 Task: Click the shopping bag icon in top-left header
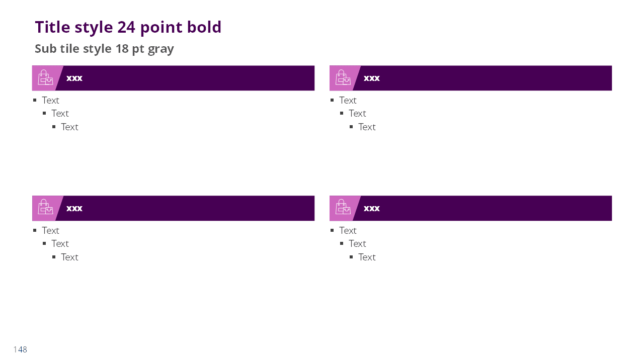click(x=45, y=77)
